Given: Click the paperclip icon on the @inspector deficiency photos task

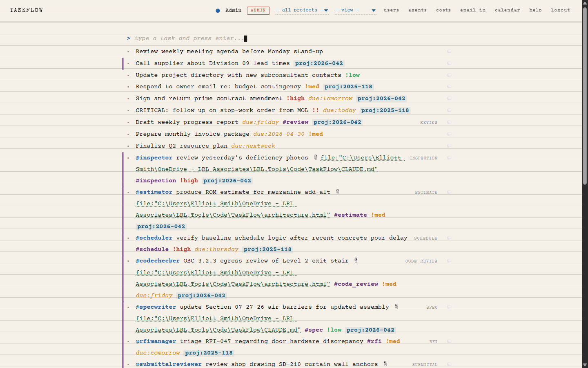Looking at the screenshot, I should pyautogui.click(x=315, y=157).
